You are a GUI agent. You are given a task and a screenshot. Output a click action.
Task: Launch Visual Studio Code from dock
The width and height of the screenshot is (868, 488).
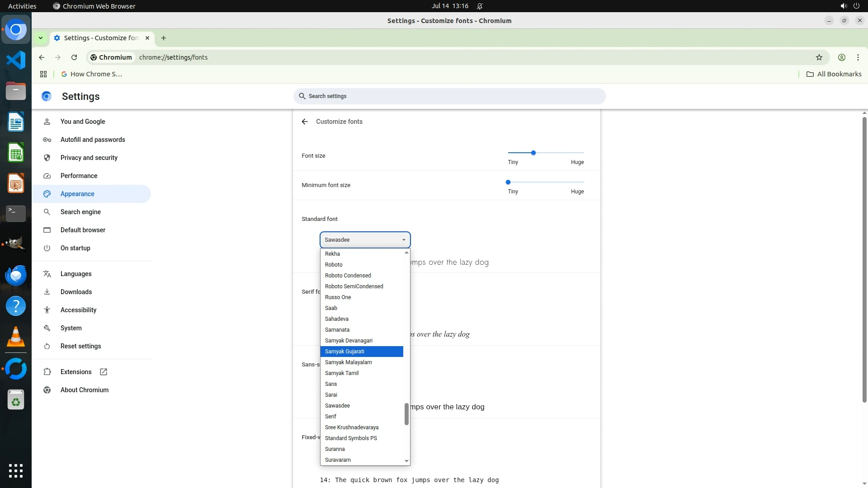(x=16, y=60)
